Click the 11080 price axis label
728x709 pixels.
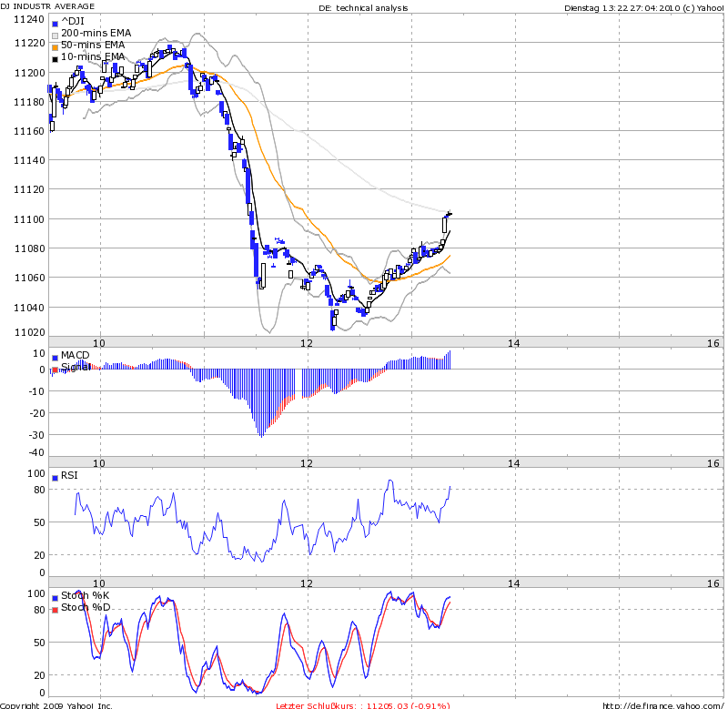(x=29, y=248)
